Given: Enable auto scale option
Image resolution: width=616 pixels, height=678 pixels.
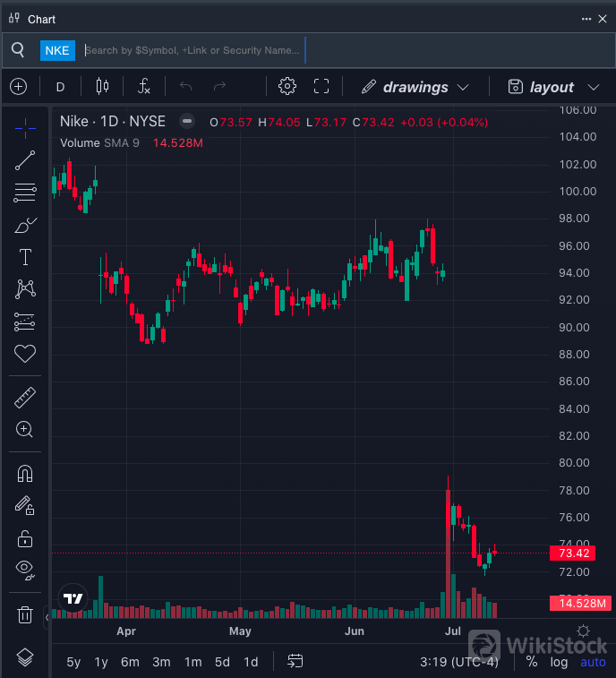Looking at the screenshot, I should click(593, 662).
